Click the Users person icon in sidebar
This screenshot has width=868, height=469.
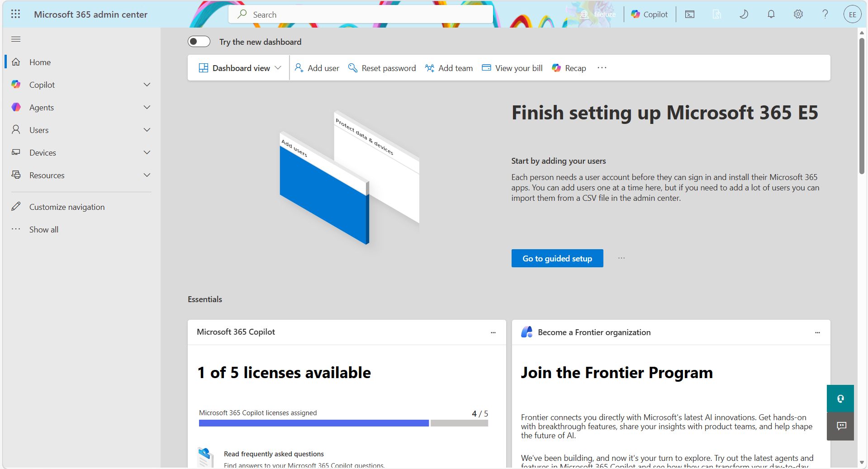[16, 130]
